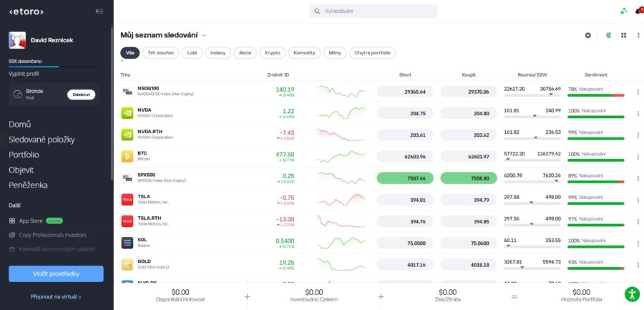Open Peněženka in the sidebar
This screenshot has width=644, height=310.
pyautogui.click(x=28, y=185)
